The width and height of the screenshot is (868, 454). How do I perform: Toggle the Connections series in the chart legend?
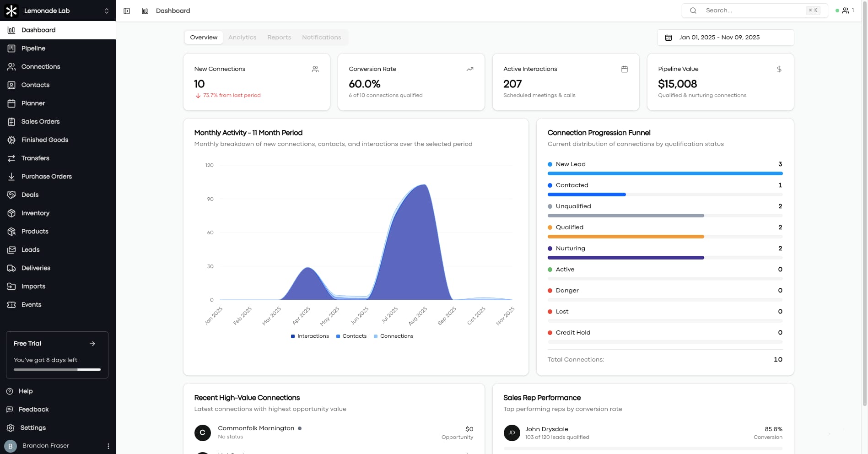tap(394, 336)
